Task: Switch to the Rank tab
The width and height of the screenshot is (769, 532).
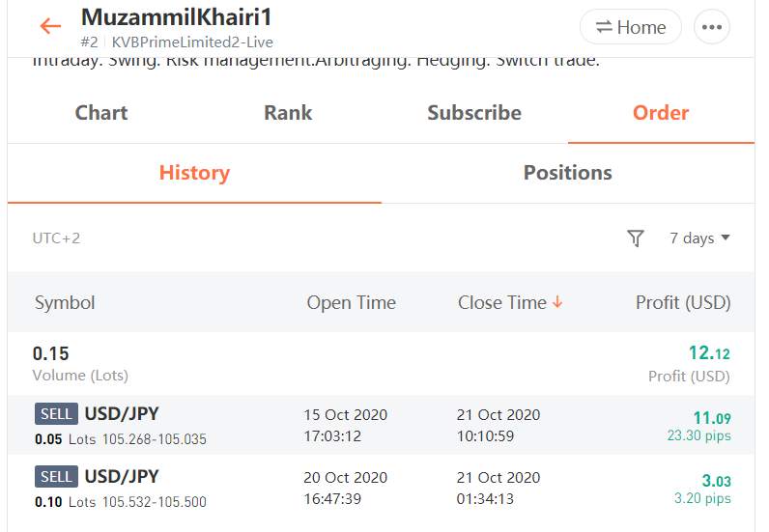Action: [x=288, y=113]
